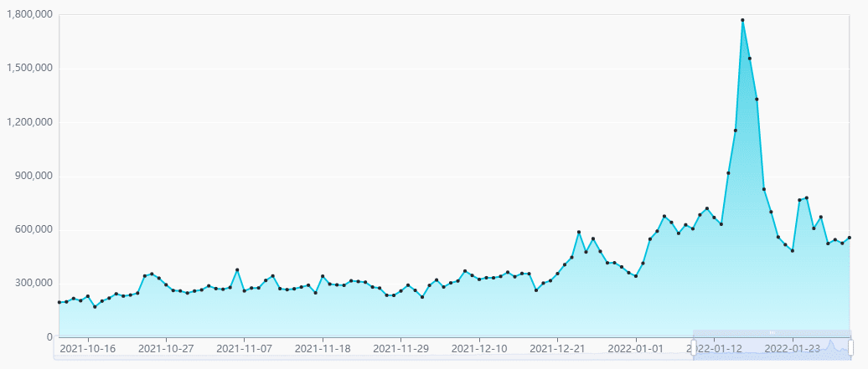
Task: Click the 2022-01-01 x-axis label
Action: click(x=636, y=349)
